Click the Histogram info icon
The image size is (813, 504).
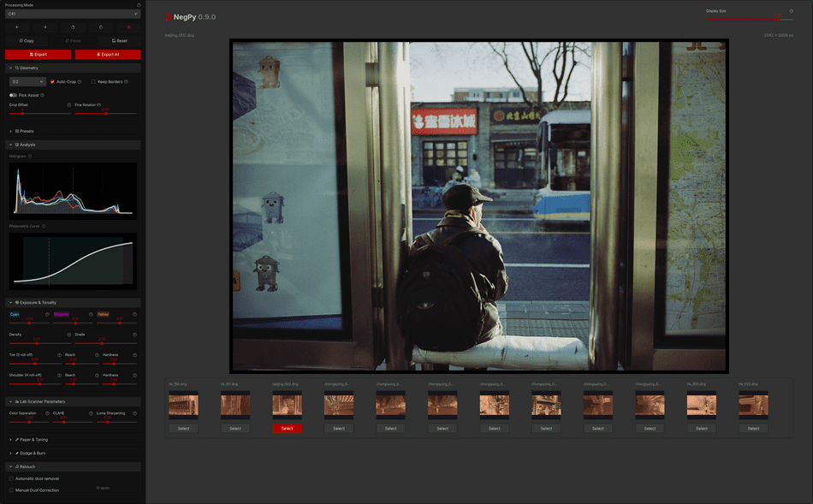coord(30,157)
